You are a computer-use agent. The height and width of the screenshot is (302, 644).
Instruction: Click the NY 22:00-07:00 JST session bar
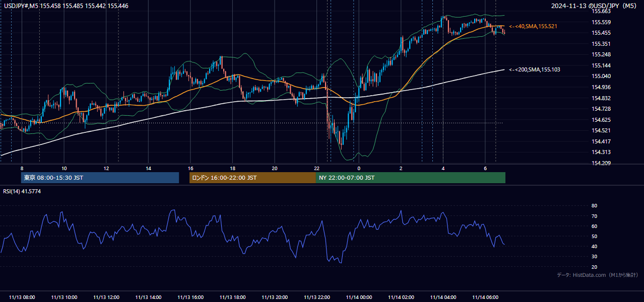(x=411, y=178)
